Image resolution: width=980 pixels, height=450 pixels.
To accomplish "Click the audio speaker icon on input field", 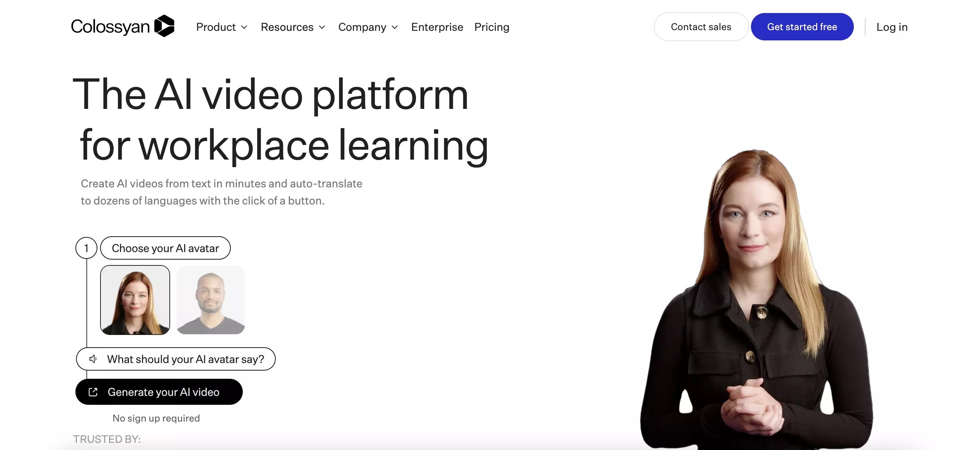I will coord(93,359).
